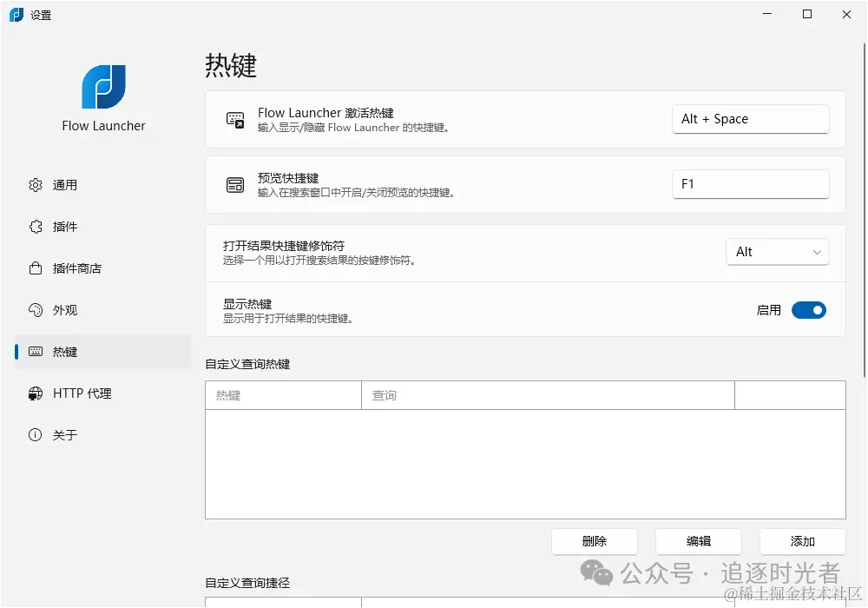Click the 查询 column header in table
This screenshot has height=608, width=868.
548,395
